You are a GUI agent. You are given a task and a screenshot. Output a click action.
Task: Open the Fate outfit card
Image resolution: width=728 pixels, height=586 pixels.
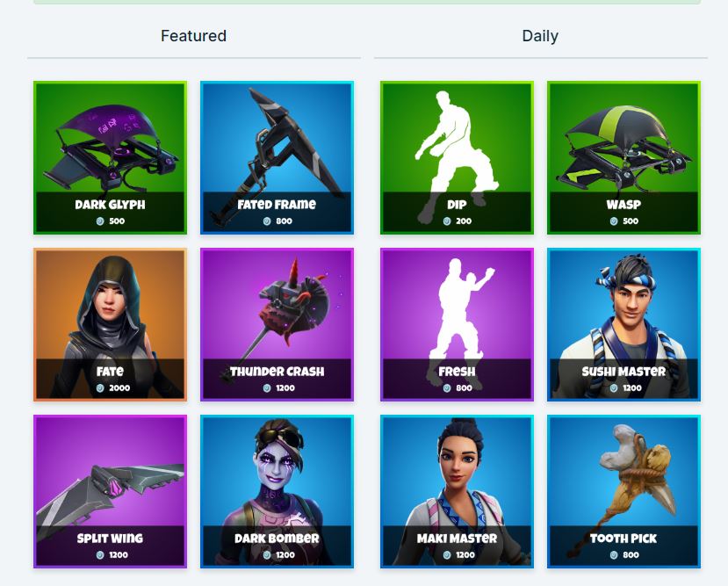point(110,324)
